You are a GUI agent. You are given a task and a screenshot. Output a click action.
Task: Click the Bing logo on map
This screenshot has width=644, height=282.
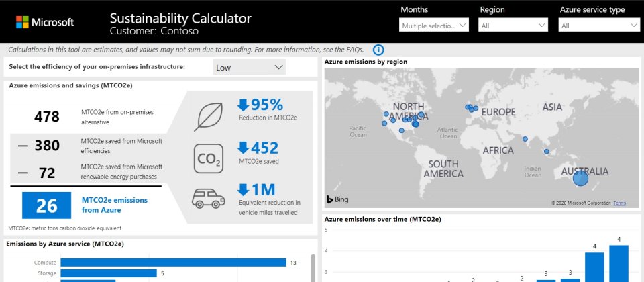337,200
